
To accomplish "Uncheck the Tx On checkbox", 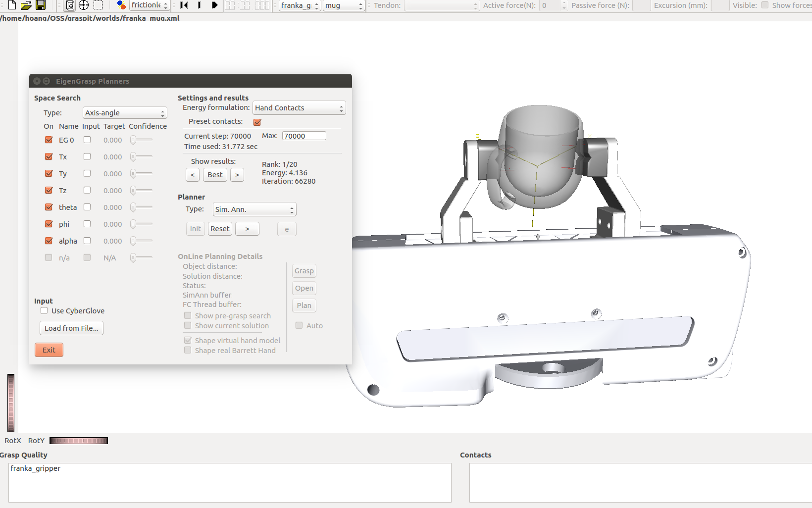I will pyautogui.click(x=49, y=156).
